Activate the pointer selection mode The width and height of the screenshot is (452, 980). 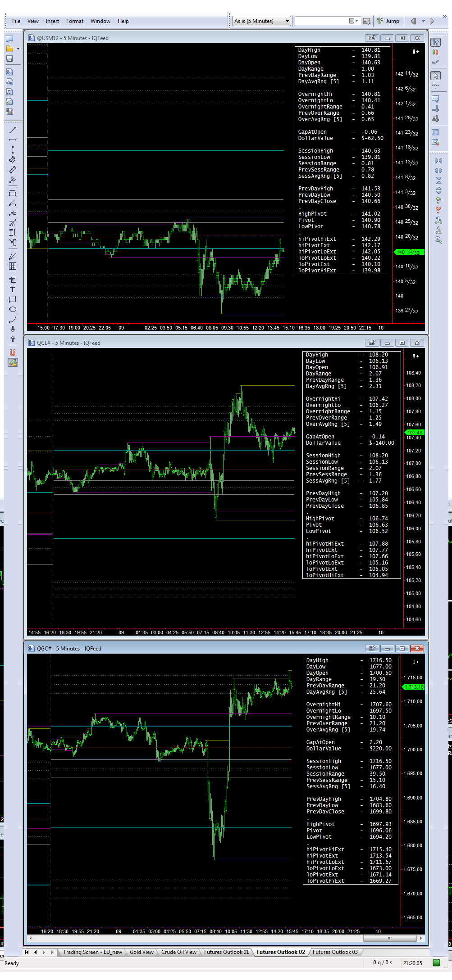coord(435,76)
